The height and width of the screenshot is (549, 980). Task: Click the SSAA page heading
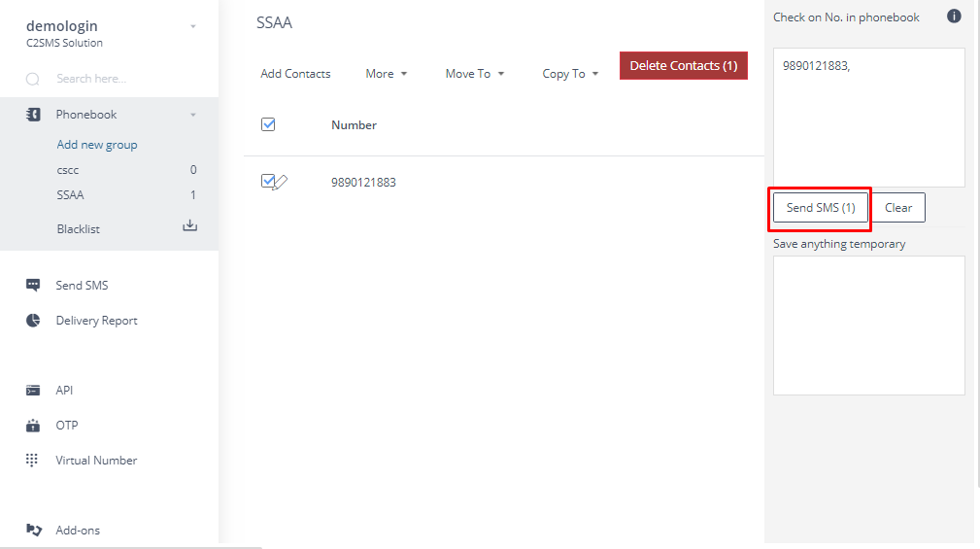[274, 22]
